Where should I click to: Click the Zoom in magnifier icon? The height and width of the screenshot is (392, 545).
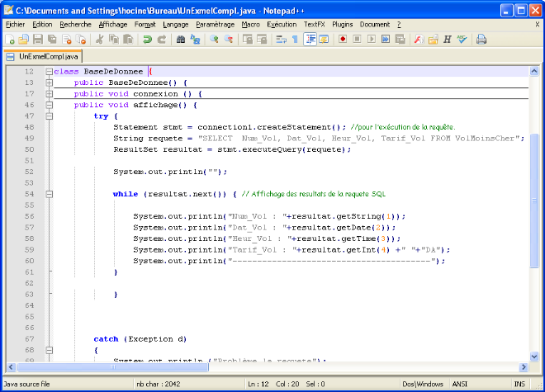(x=213, y=39)
